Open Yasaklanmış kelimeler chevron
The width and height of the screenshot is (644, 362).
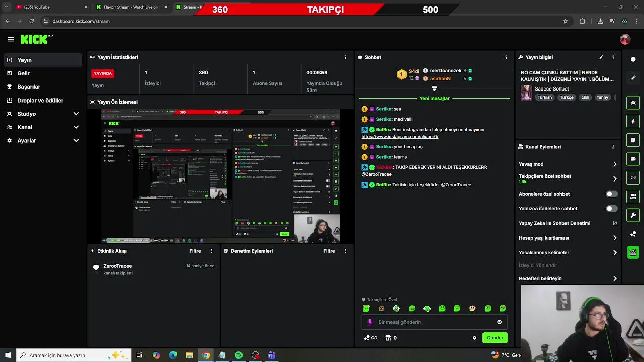[615, 253]
